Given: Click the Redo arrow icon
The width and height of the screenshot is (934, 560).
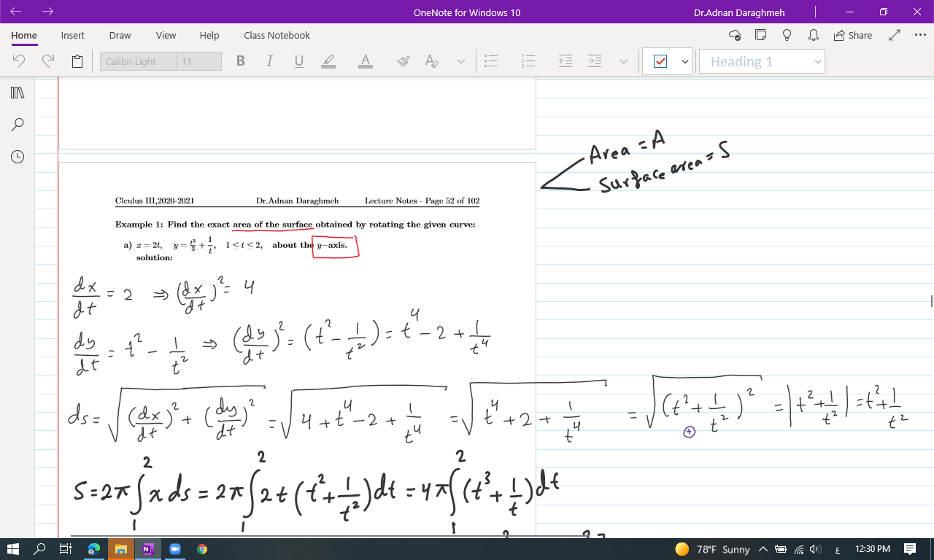Looking at the screenshot, I should pyautogui.click(x=48, y=61).
